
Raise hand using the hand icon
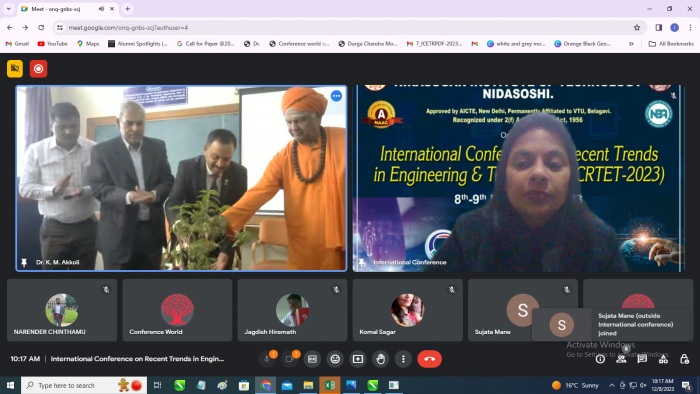click(380, 359)
